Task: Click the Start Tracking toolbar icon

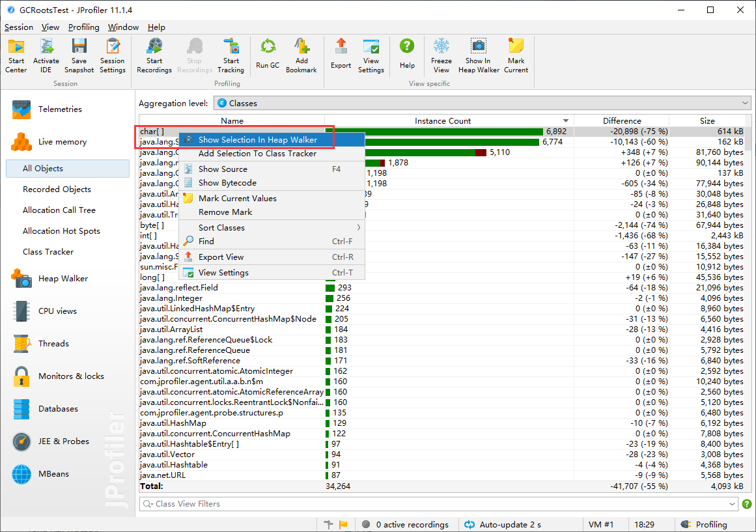Action: (x=231, y=55)
